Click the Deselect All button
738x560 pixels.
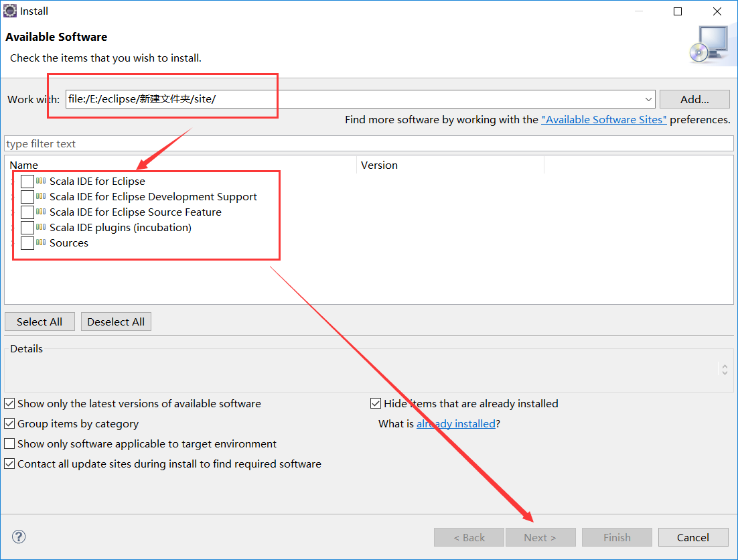116,322
